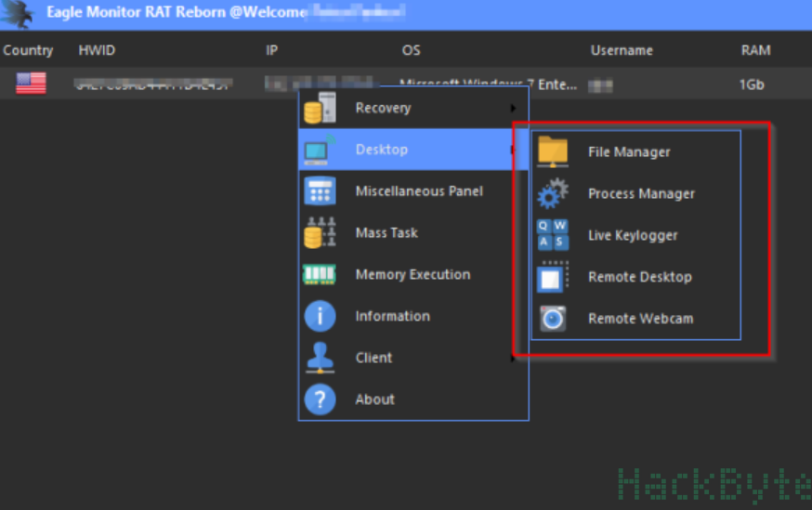Screen dimensions: 812x510
Task: Click the File Manager folder icon
Action: pos(553,151)
